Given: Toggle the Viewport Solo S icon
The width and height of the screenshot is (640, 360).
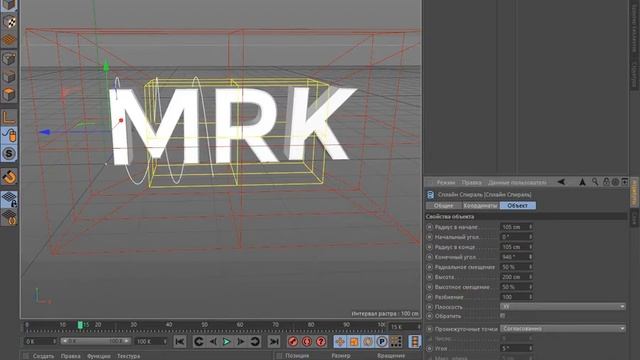Looking at the screenshot, I should click(x=9, y=154).
